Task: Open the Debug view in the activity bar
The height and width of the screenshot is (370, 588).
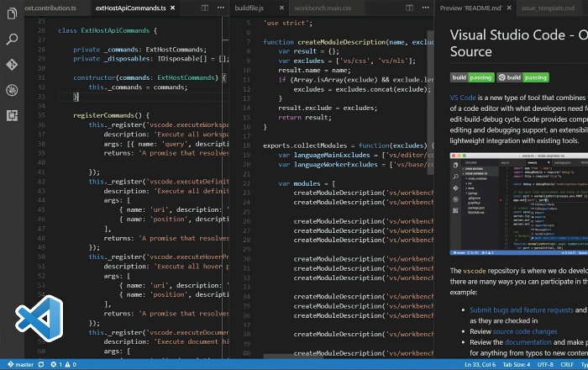Action: (13, 90)
